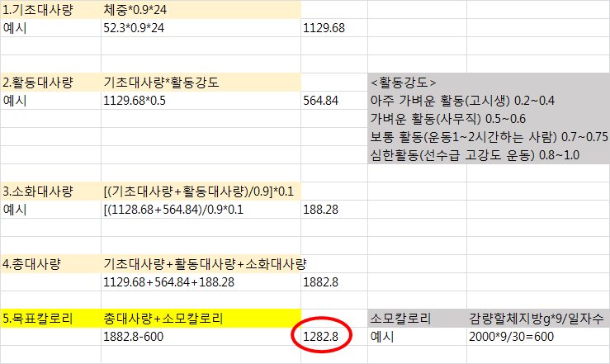Click the value 564.84
This screenshot has height=364, width=610.
(x=333, y=101)
